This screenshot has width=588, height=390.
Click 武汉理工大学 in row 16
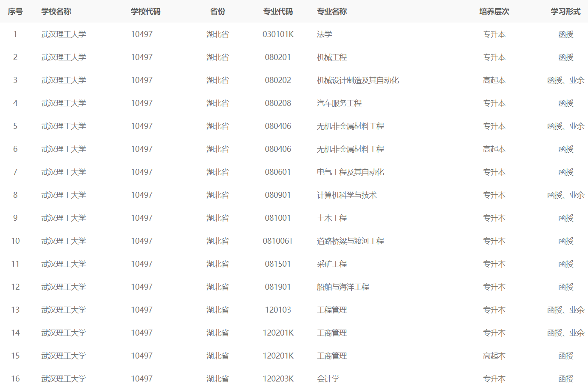pyautogui.click(x=63, y=379)
